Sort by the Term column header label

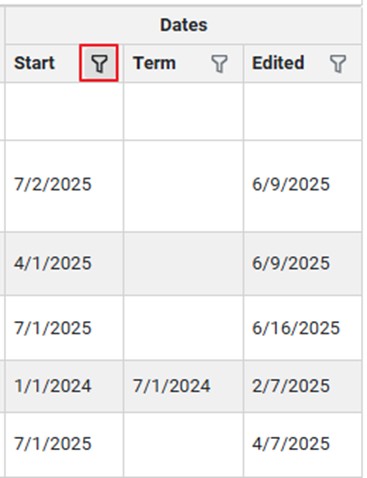point(154,63)
